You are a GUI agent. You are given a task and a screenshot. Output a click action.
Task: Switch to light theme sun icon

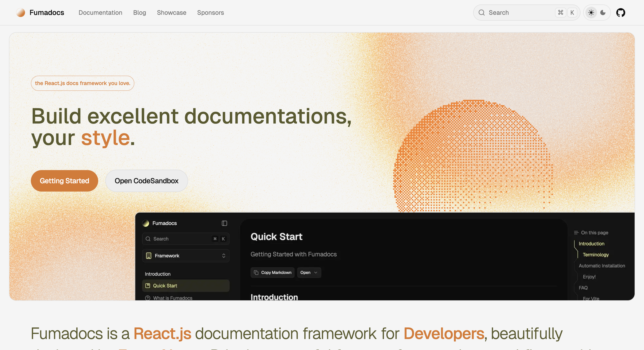coord(591,13)
